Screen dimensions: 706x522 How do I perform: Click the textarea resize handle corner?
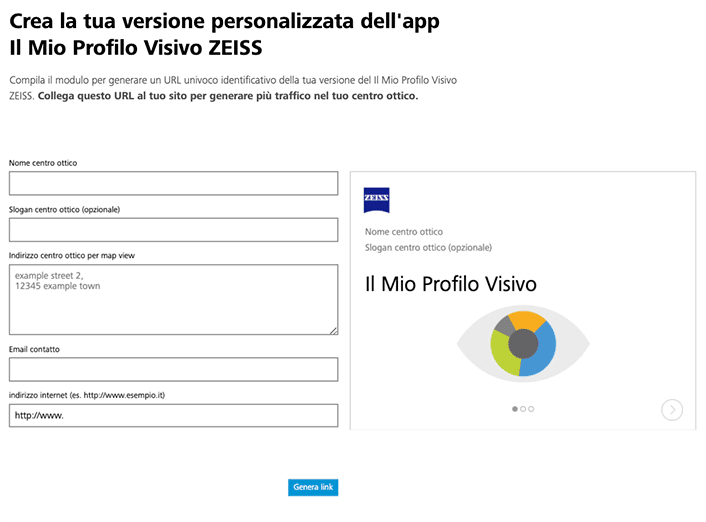tap(334, 330)
